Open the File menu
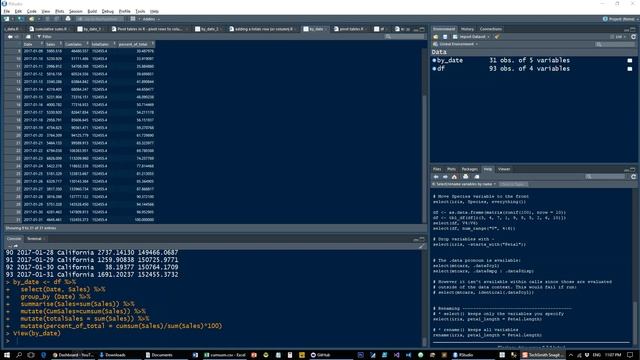The width and height of the screenshot is (640, 360). click(7, 11)
